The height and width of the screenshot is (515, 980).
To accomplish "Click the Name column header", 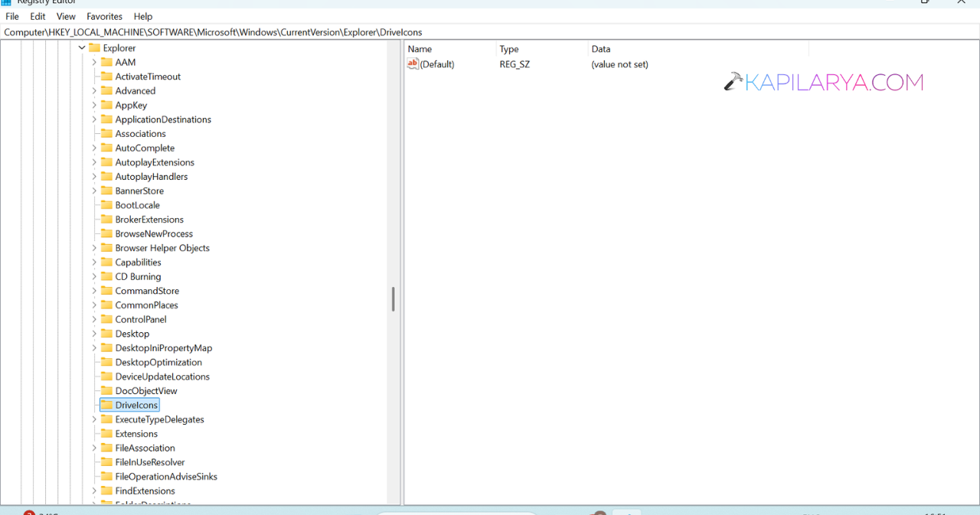I will (x=450, y=49).
